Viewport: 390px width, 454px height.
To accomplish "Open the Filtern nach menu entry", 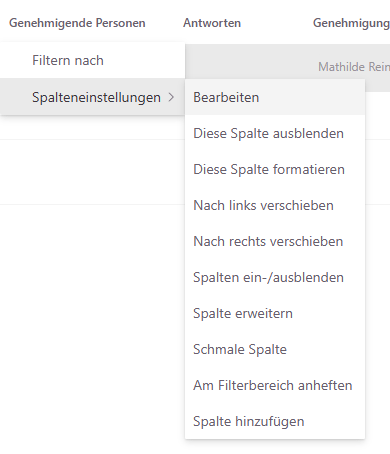I will [x=92, y=60].
